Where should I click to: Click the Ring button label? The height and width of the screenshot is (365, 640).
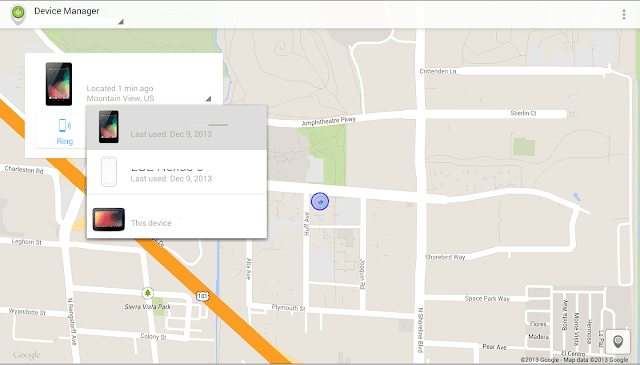[x=64, y=141]
